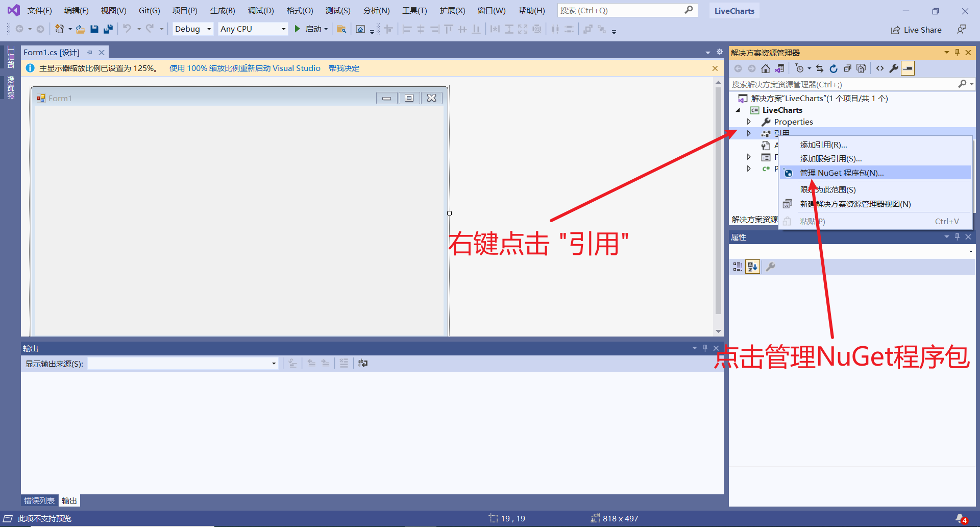Open Properties wrench in Solution Explorer toolbar
Screen dimensions: 980x527
point(894,68)
